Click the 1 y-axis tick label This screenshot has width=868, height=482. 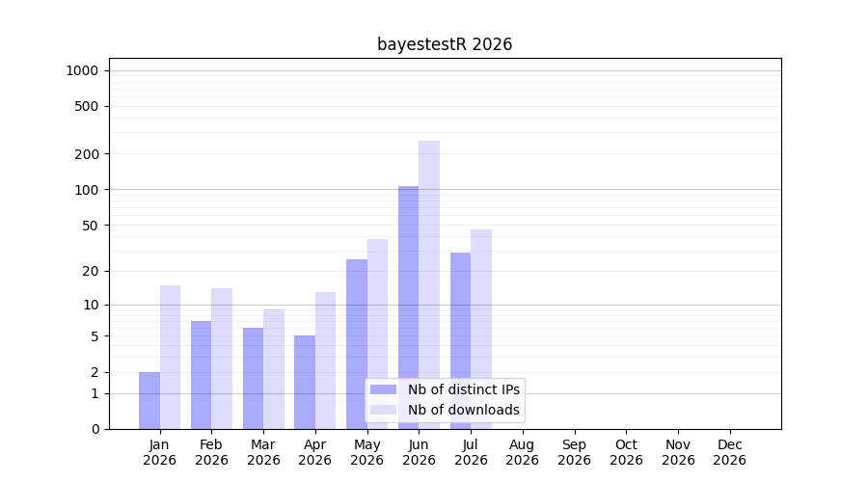point(95,393)
